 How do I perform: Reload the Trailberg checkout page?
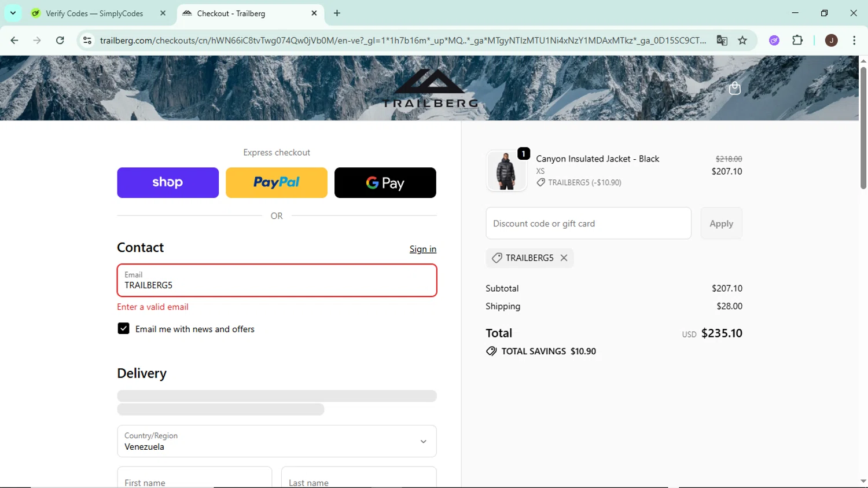[x=60, y=41]
